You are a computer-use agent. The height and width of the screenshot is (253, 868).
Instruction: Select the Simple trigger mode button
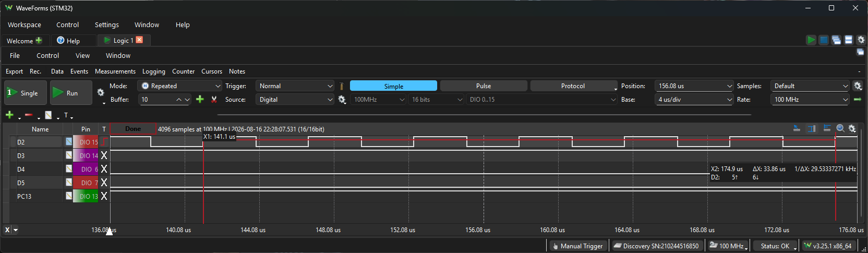point(393,86)
